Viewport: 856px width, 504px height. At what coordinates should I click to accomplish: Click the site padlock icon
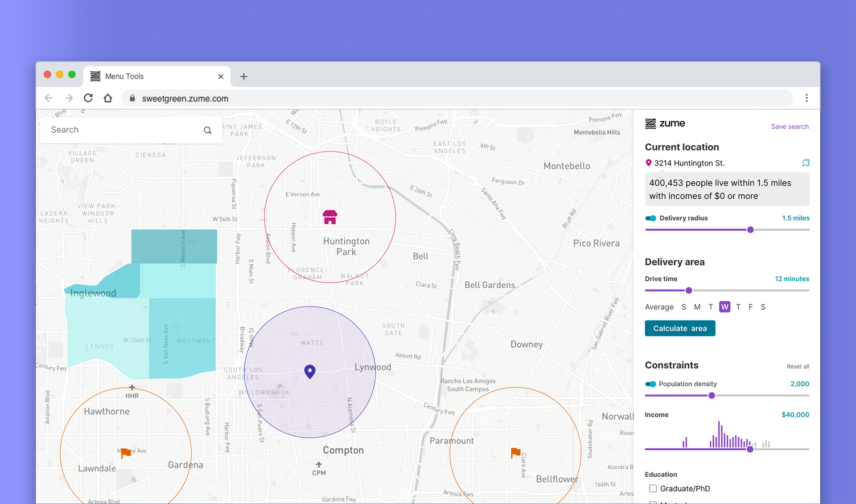132,98
